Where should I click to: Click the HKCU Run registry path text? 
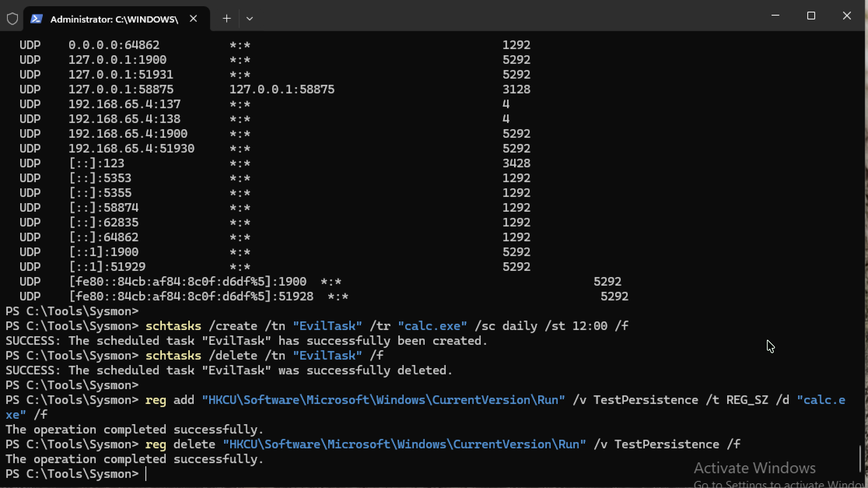383,400
